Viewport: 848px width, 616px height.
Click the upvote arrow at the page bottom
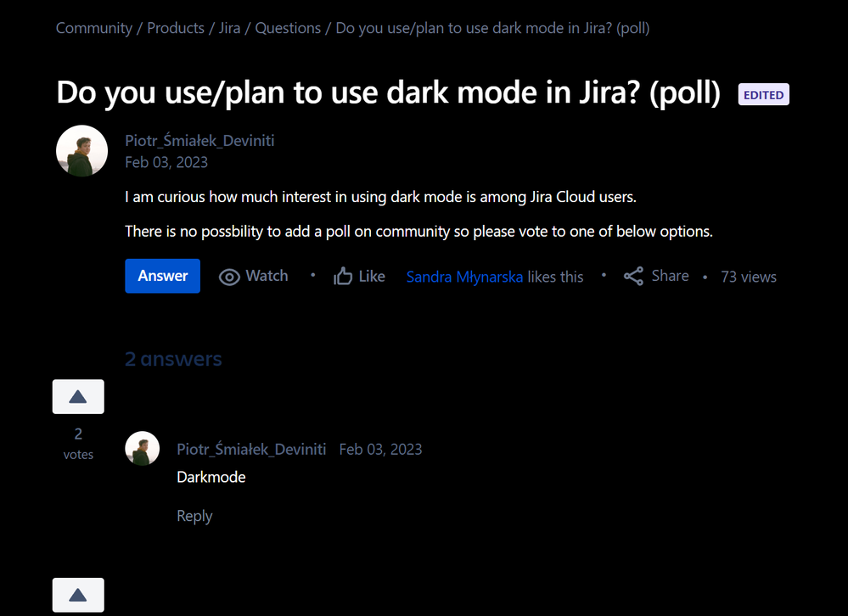click(77, 595)
